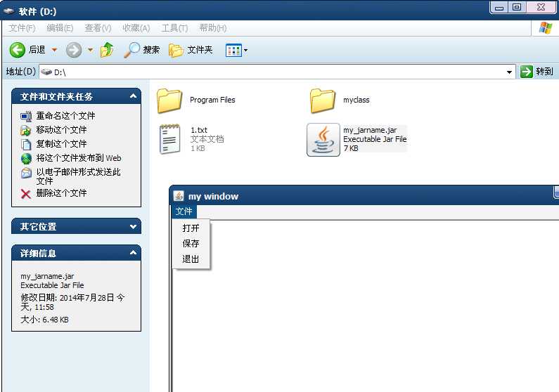
Task: Click the red X delete icon
Action: click(x=26, y=194)
